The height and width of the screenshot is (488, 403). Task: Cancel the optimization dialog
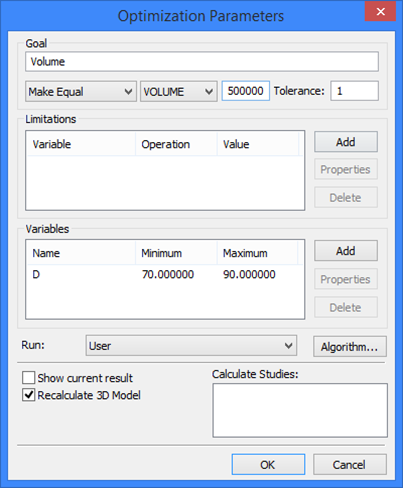pos(350,464)
